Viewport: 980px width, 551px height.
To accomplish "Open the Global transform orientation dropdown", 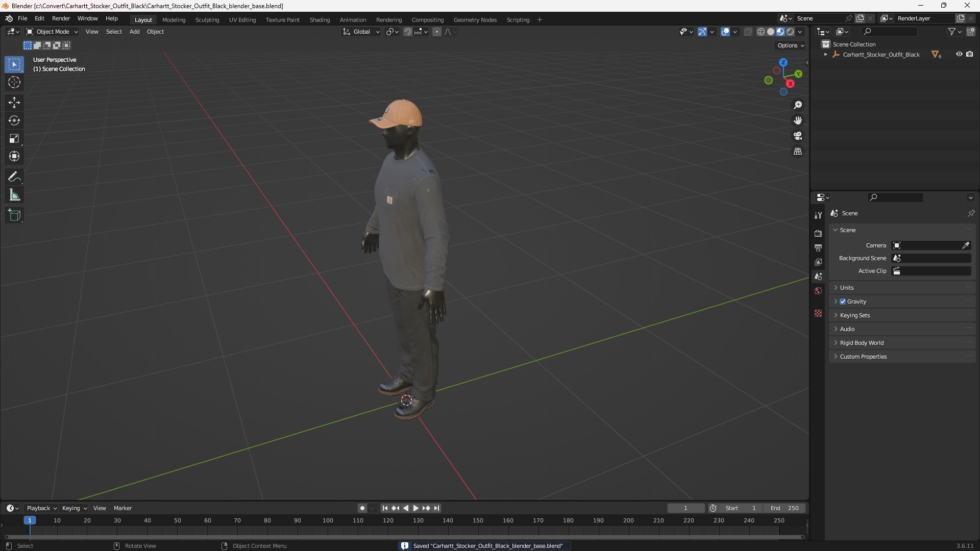I will point(361,32).
